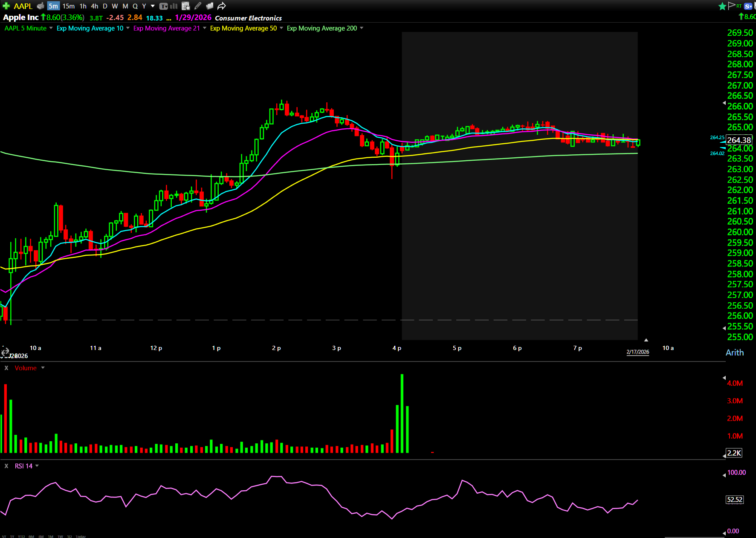Click the 264.38 current price marker
Viewport: 756px width, 538px height.
739,140
